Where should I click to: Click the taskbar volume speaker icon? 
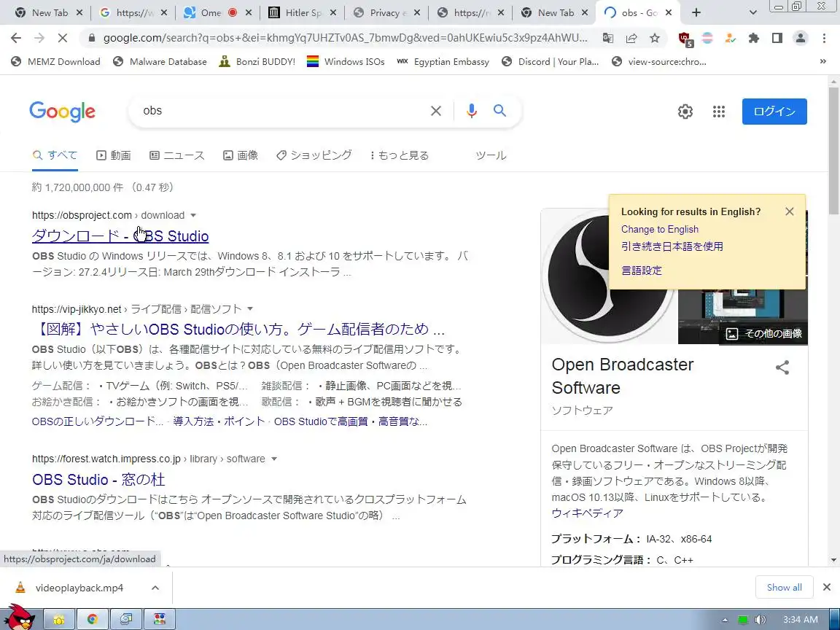coord(760,620)
